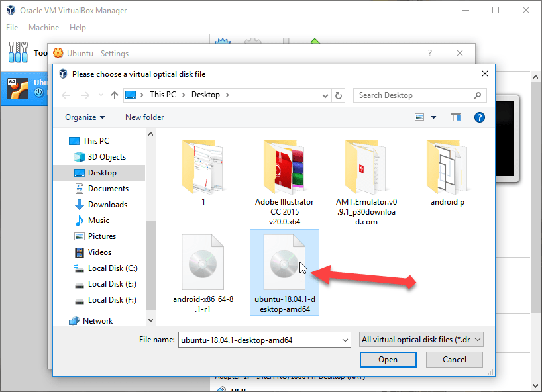Expand the file type filter dropdown
Viewport: 542px width, 392px height.
coord(421,340)
